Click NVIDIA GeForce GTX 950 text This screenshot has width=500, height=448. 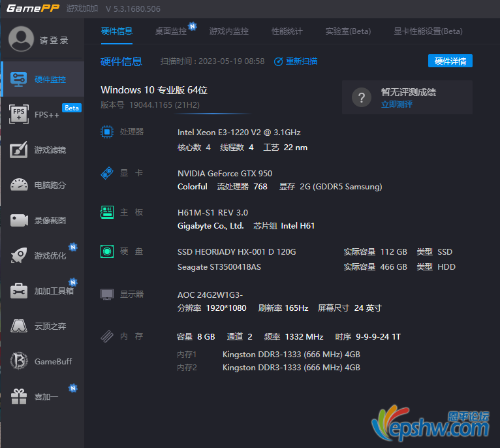tap(225, 173)
